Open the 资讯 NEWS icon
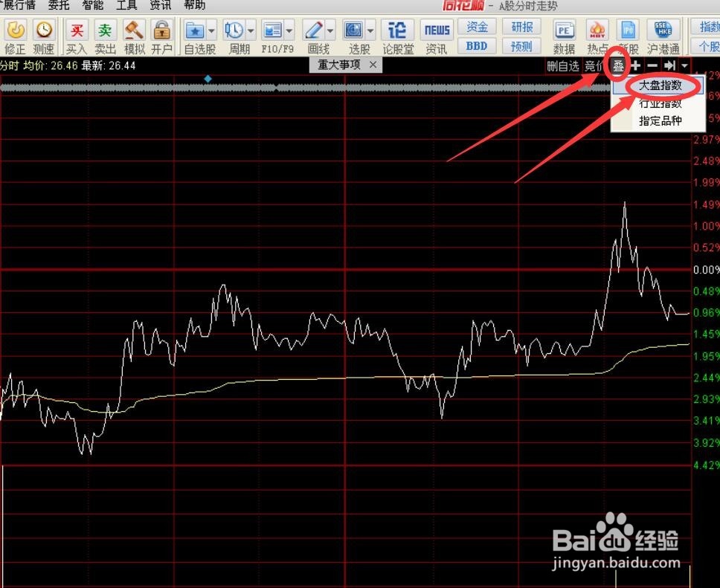Screen dimensions: 720x588 (x=437, y=30)
